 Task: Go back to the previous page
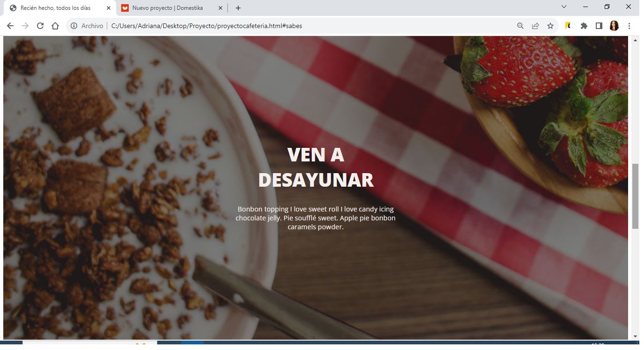10,26
